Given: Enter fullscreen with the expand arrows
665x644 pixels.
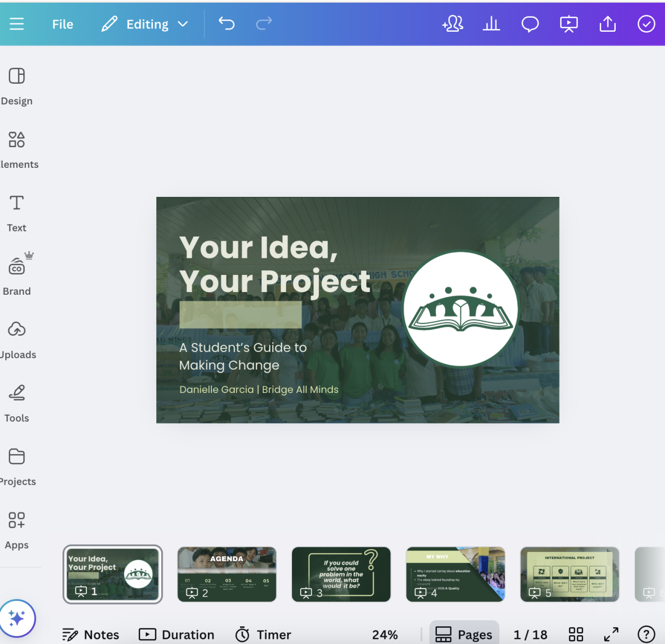Looking at the screenshot, I should click(x=611, y=635).
